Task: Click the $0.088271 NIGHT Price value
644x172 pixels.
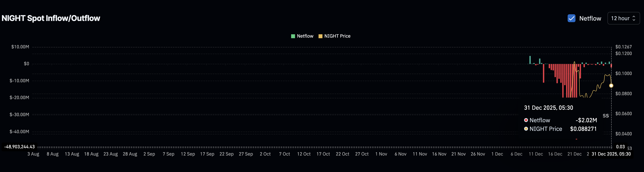Action: pyautogui.click(x=584, y=129)
